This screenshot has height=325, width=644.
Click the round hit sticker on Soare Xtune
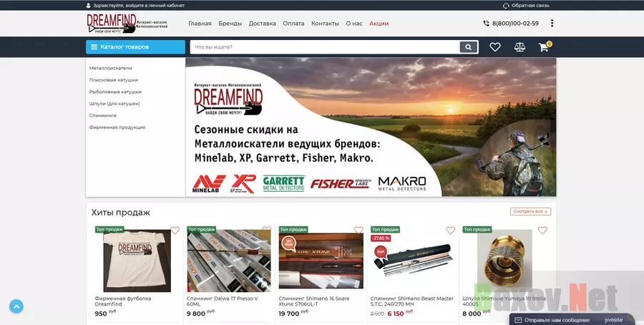pos(289,243)
